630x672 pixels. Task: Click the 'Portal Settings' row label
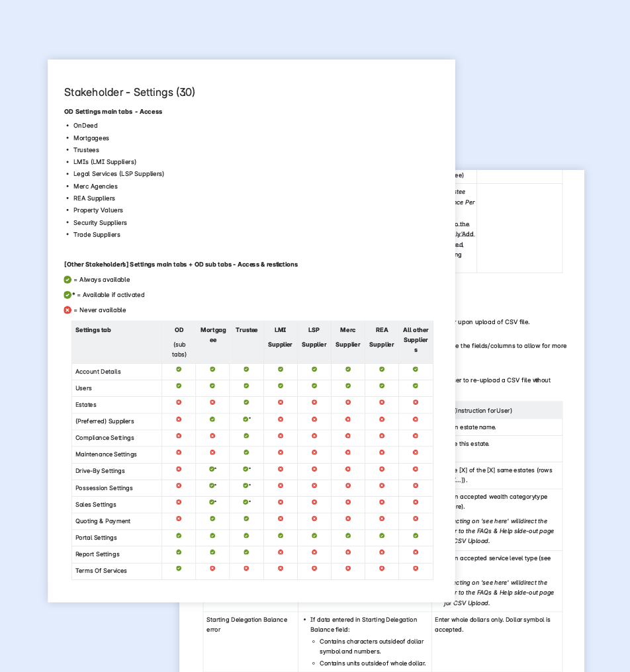96,538
